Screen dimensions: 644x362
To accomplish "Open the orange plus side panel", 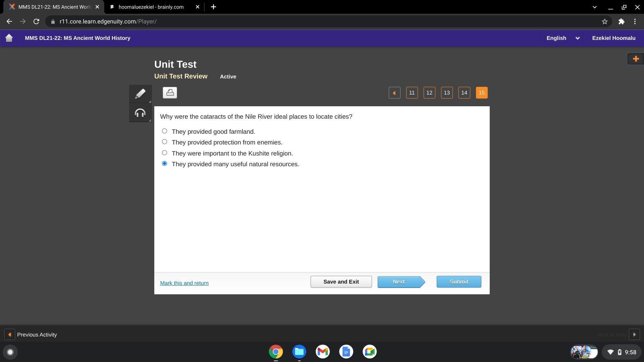I will 635,59.
